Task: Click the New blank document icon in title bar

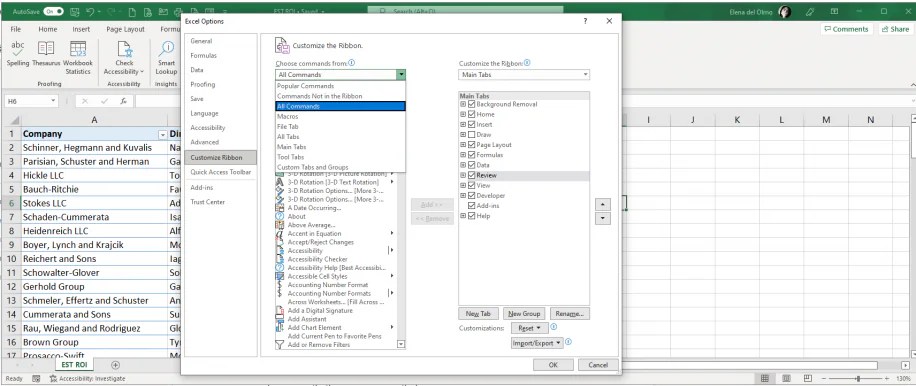Action: pos(133,11)
